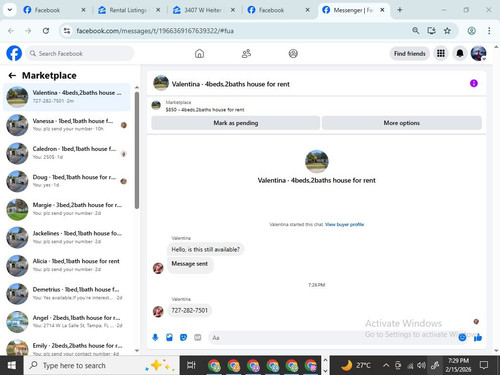500x375 pixels.
Task: Open the Emily 2beds,2baths conversation
Action: [x=66, y=347]
